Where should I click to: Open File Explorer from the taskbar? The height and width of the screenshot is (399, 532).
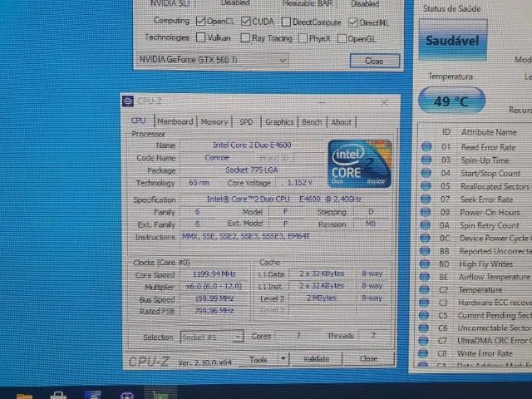(x=24, y=396)
